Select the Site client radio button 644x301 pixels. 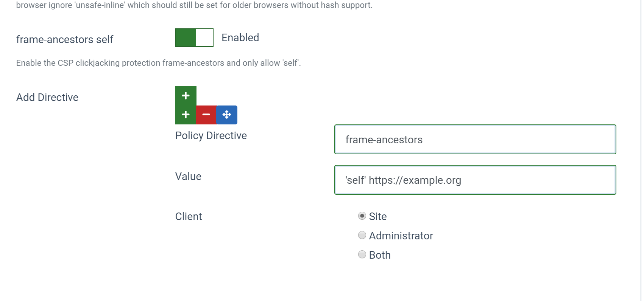point(362,216)
